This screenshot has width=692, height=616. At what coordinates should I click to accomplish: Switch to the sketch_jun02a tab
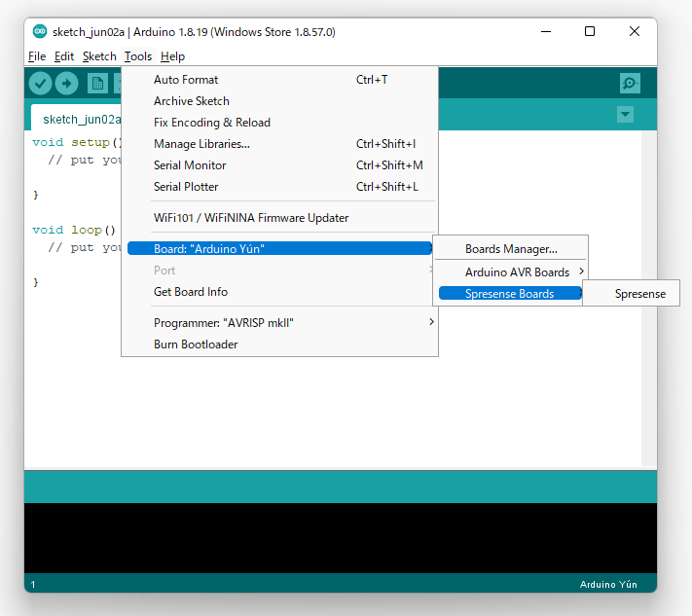(80, 120)
